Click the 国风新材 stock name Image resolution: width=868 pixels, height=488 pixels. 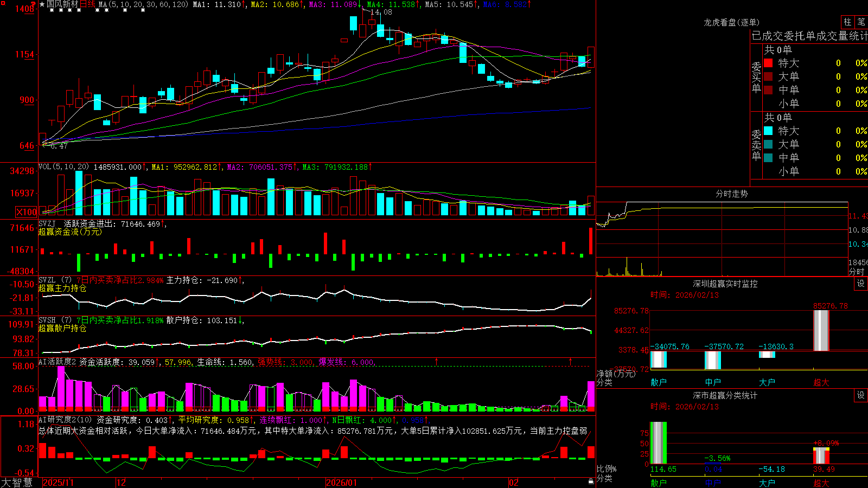coord(62,4)
